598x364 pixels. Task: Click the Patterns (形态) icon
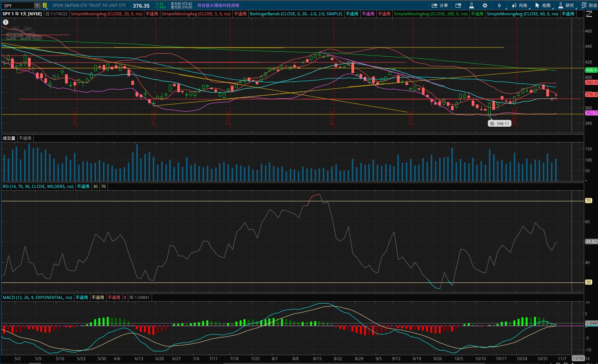point(589,5)
